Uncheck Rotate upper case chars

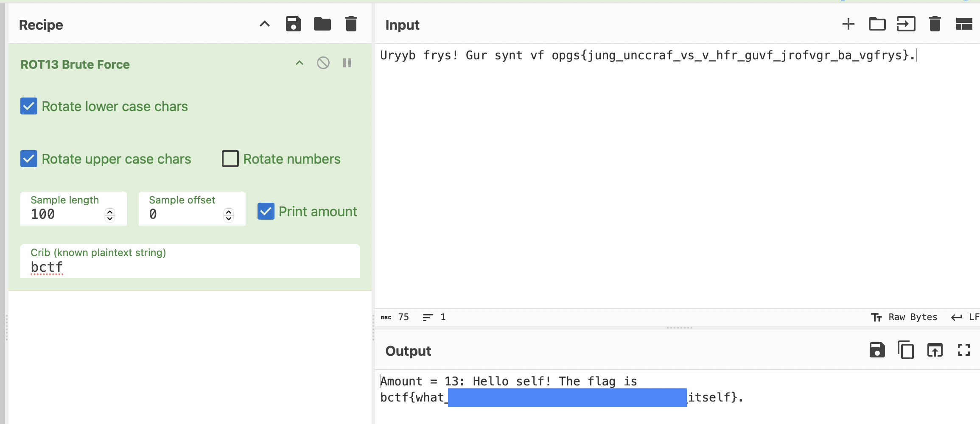(x=29, y=159)
